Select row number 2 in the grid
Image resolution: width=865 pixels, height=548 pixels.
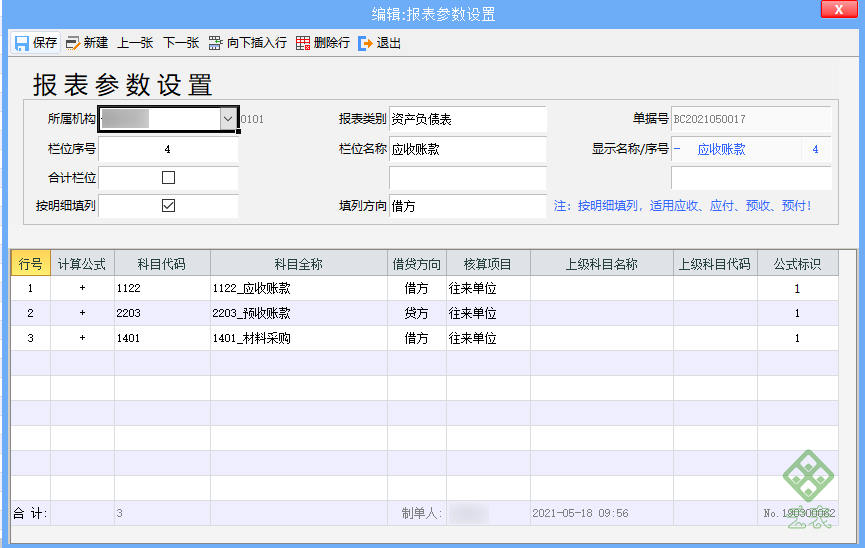(30, 313)
